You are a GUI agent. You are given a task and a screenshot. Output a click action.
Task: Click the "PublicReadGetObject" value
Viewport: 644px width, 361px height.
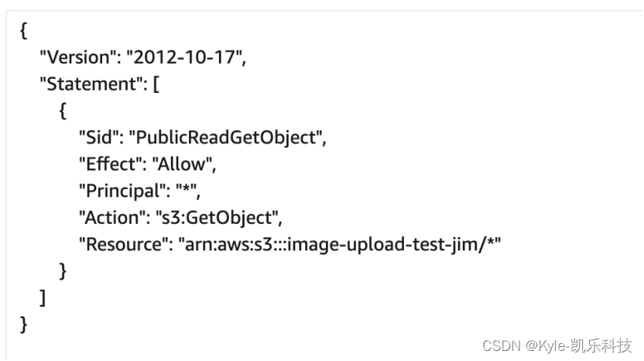pyautogui.click(x=224, y=138)
